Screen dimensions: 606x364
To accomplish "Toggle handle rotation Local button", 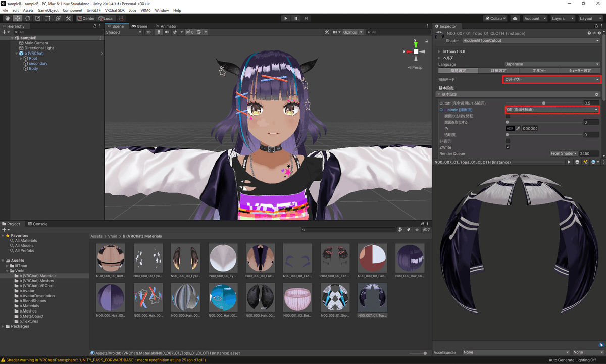I will click(x=106, y=18).
